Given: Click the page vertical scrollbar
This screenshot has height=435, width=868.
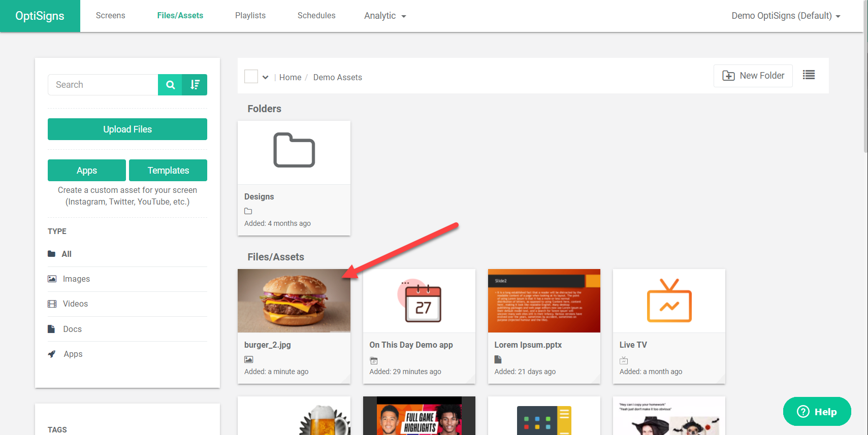Looking at the screenshot, I should [x=865, y=76].
